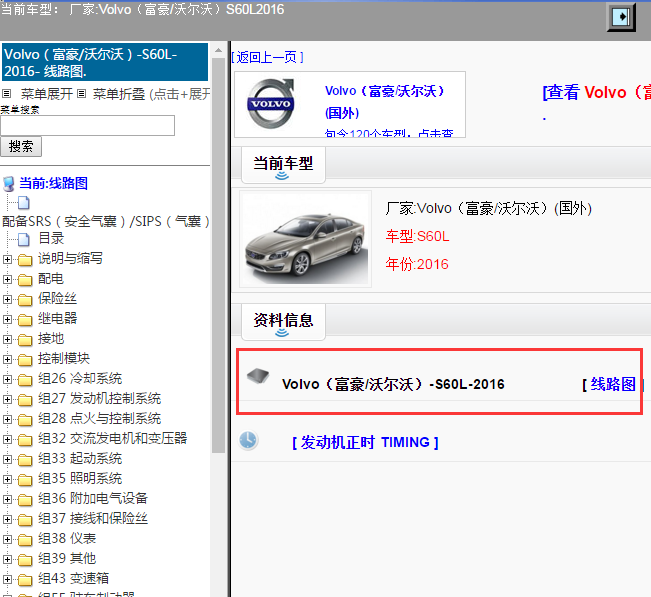Click the 菜单展开 icon
The height and width of the screenshot is (597, 651).
pyautogui.click(x=7, y=93)
